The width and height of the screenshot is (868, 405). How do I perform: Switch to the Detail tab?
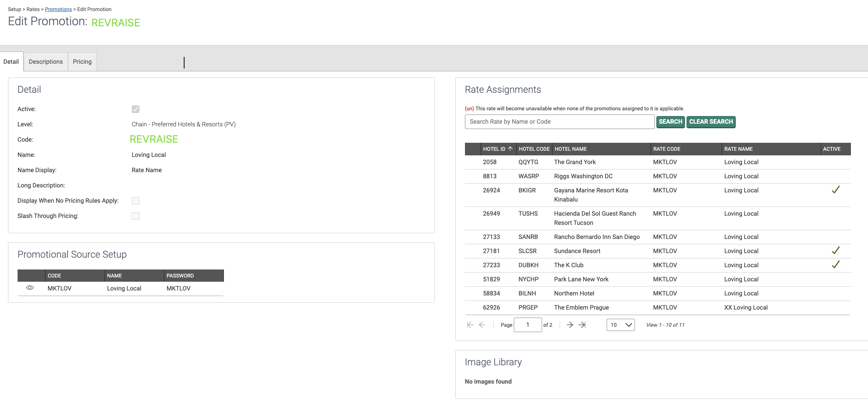coord(11,61)
